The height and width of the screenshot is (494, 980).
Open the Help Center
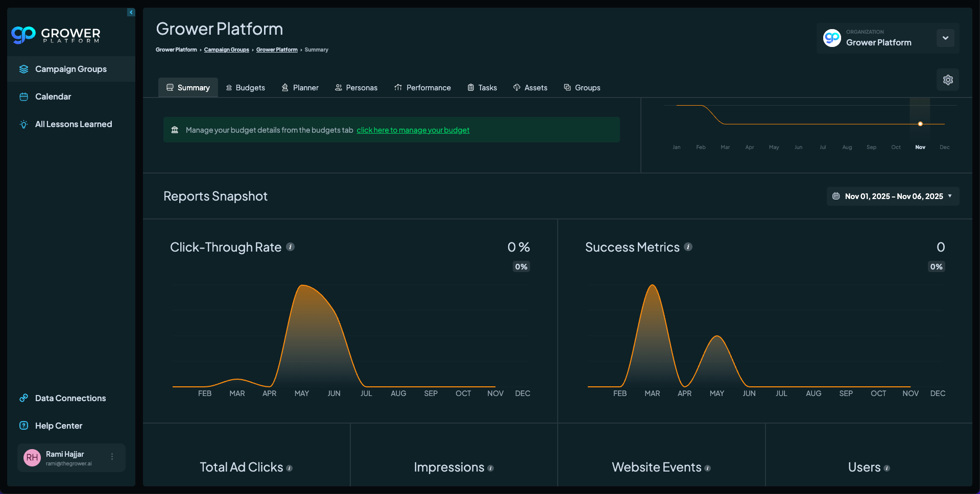pos(59,426)
